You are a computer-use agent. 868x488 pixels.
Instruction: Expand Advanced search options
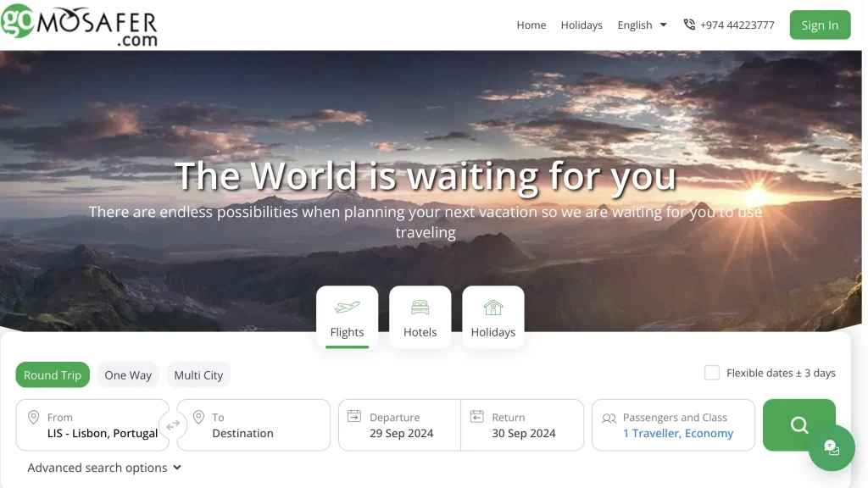[x=104, y=468]
